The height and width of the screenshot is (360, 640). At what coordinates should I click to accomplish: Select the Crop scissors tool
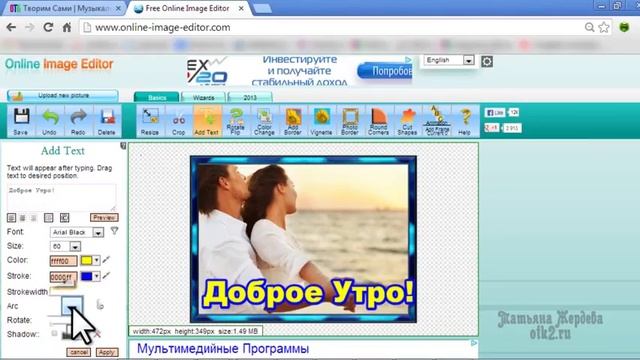pos(178,121)
